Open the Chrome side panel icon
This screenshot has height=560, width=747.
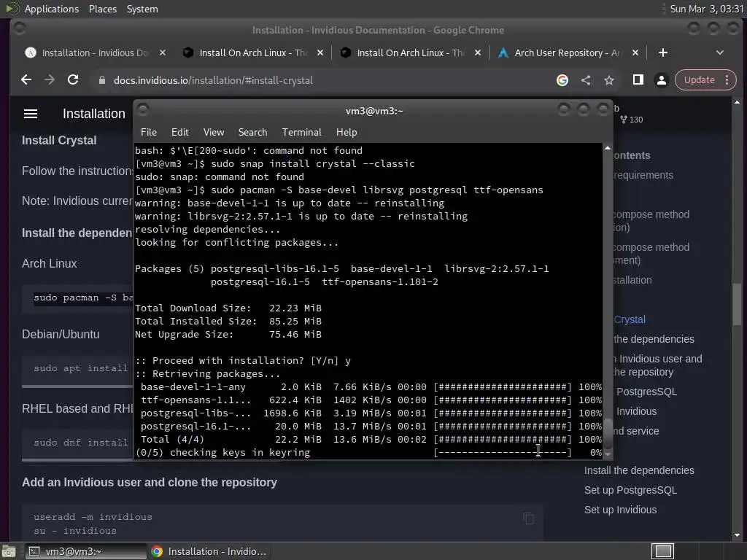tap(638, 80)
